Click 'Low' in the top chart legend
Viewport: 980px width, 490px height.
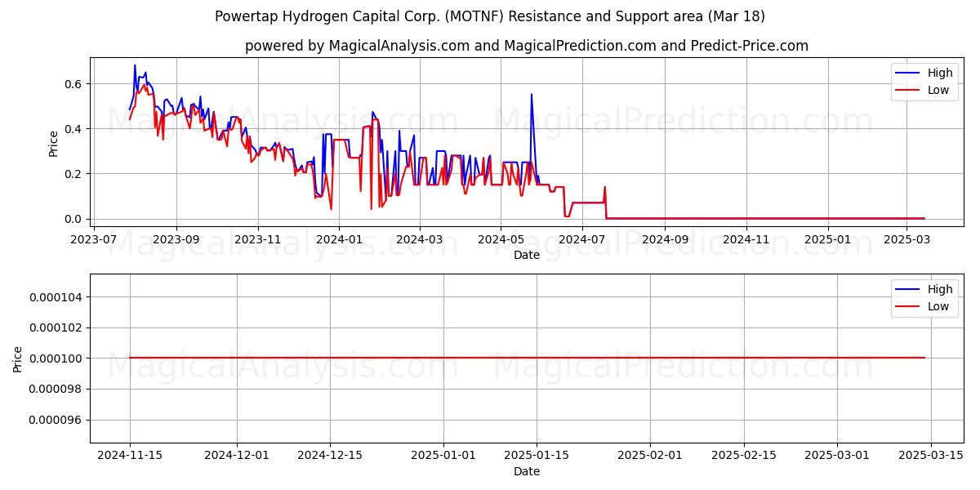pyautogui.click(x=938, y=90)
